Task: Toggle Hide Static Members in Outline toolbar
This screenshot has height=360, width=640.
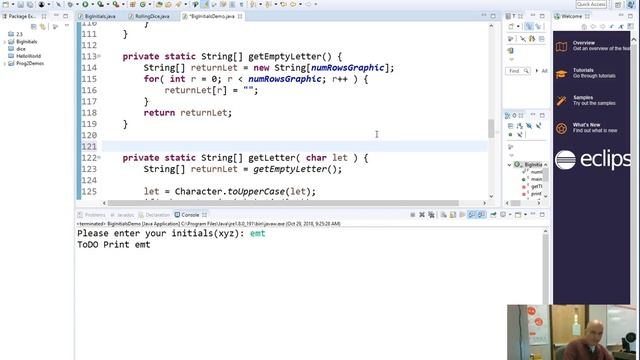Action: coord(538,126)
